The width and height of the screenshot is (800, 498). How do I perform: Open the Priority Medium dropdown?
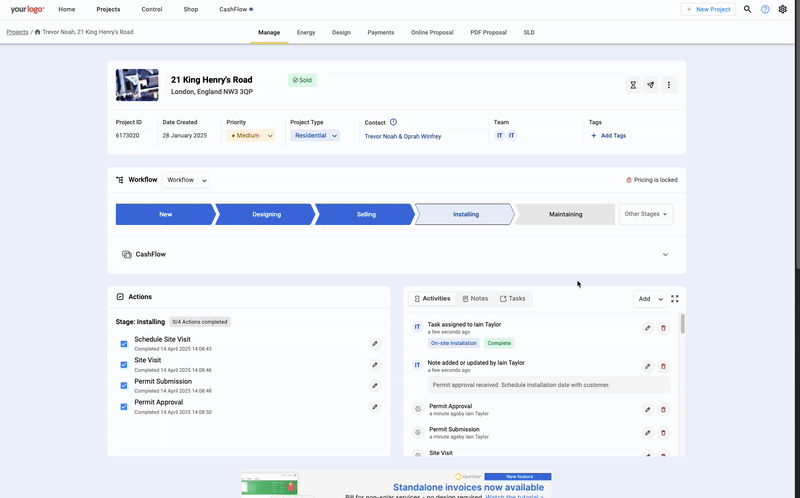point(250,135)
